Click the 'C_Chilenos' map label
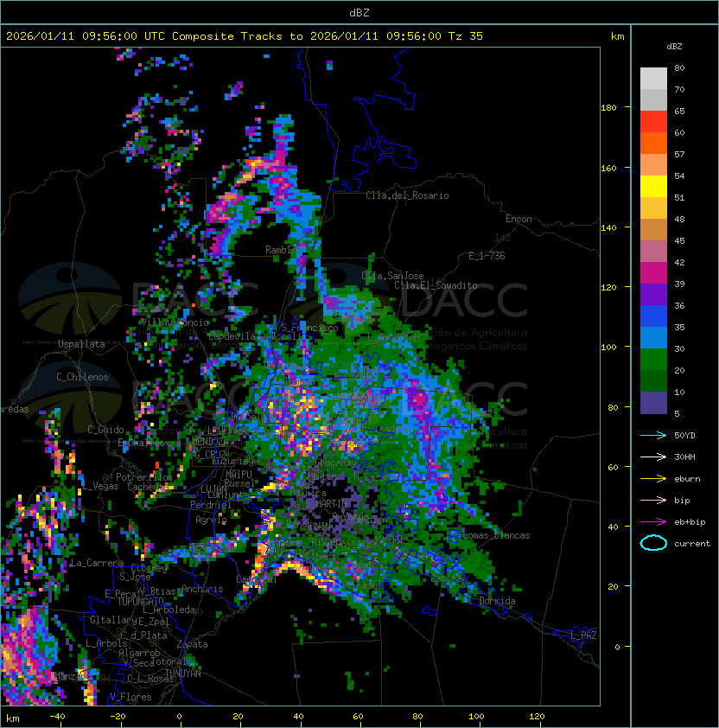The width and height of the screenshot is (719, 728). point(82,377)
